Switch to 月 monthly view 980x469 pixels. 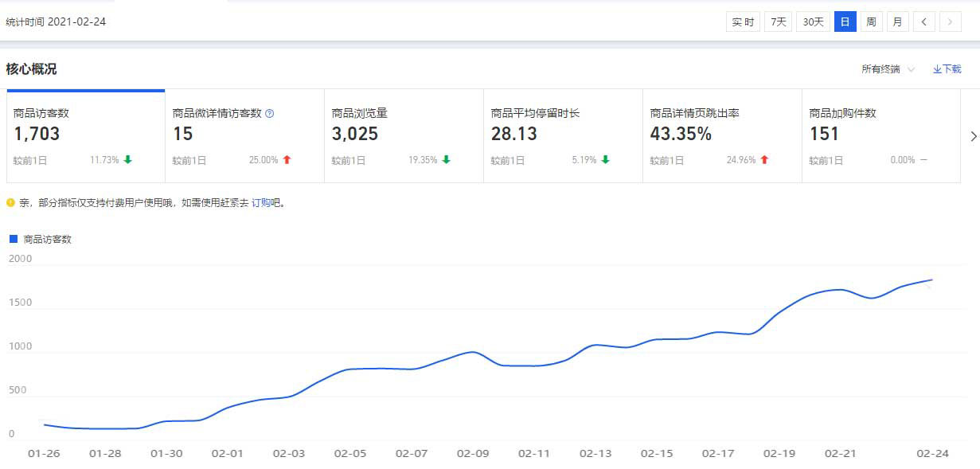pos(897,21)
